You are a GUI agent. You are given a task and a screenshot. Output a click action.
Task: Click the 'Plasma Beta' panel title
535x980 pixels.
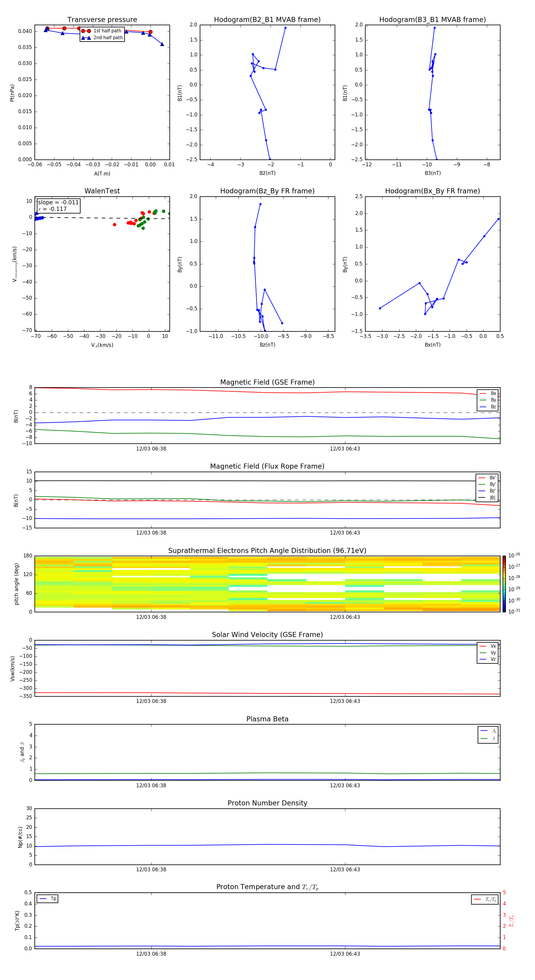pos(267,719)
